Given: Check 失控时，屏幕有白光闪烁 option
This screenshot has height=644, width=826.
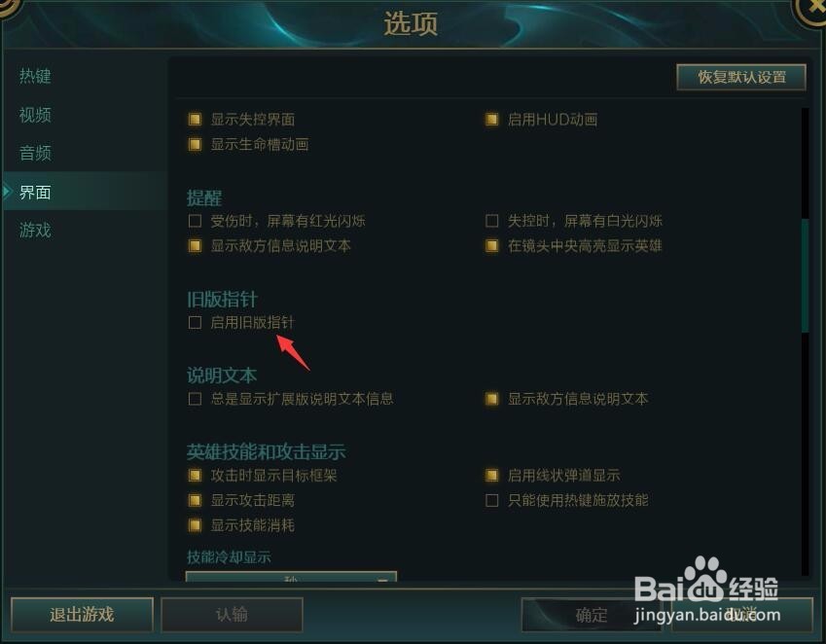Looking at the screenshot, I should point(491,221).
